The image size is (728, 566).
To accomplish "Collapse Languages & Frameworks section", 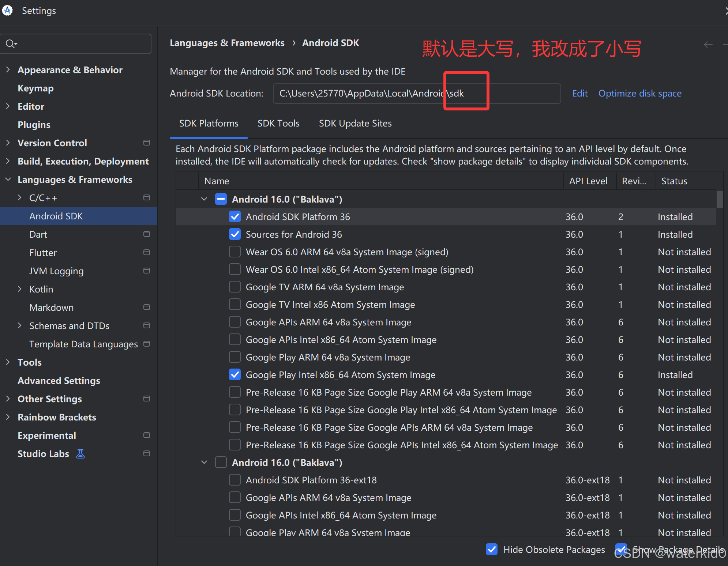I will pos(8,179).
